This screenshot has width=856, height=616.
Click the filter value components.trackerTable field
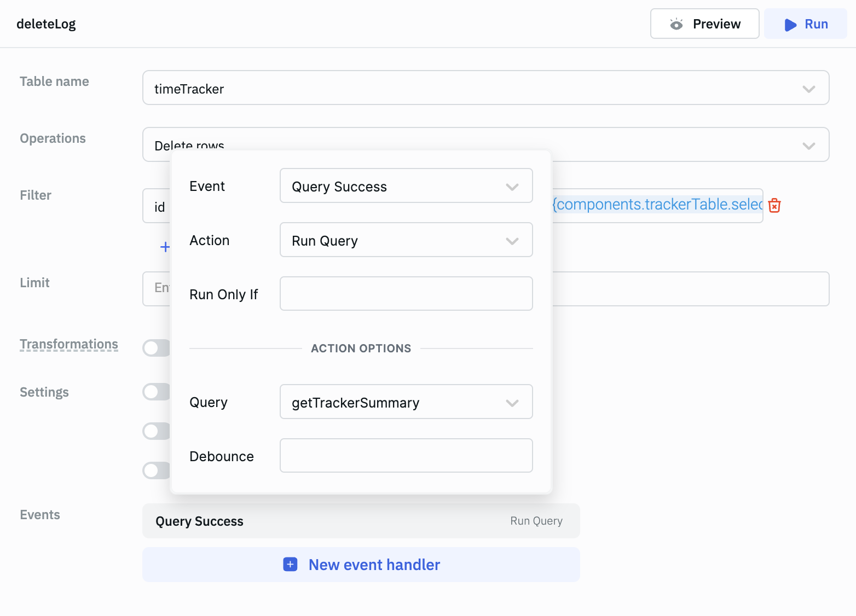(x=657, y=205)
